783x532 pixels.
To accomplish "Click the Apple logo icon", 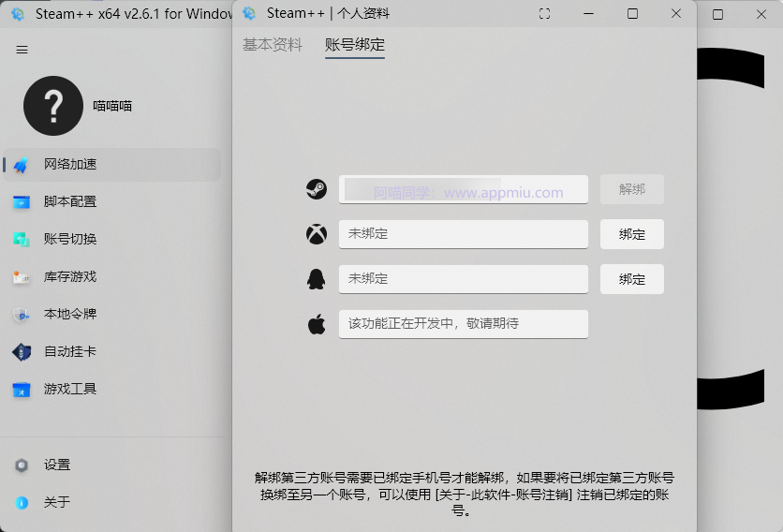I will click(317, 324).
